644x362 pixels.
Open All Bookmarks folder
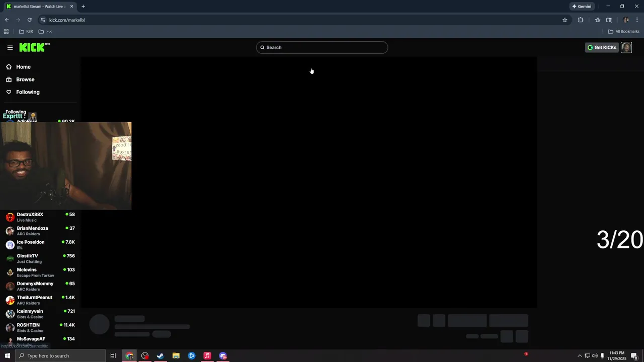pos(623,31)
